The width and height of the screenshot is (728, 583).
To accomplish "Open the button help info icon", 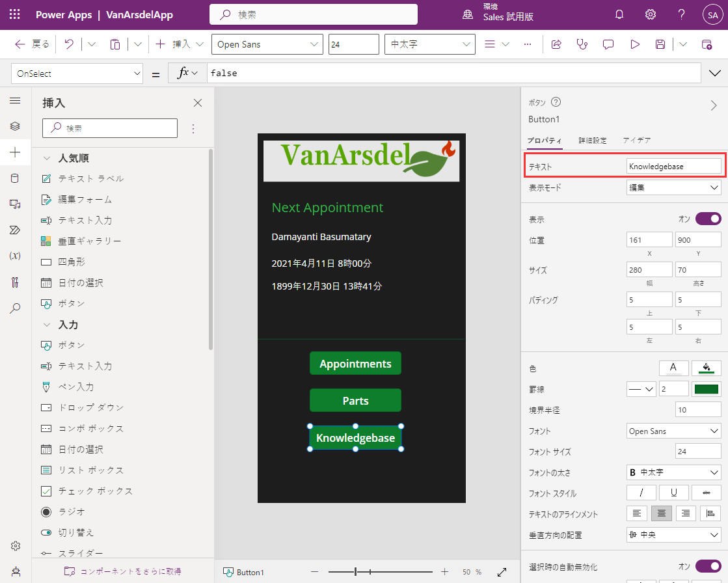I will pos(556,102).
